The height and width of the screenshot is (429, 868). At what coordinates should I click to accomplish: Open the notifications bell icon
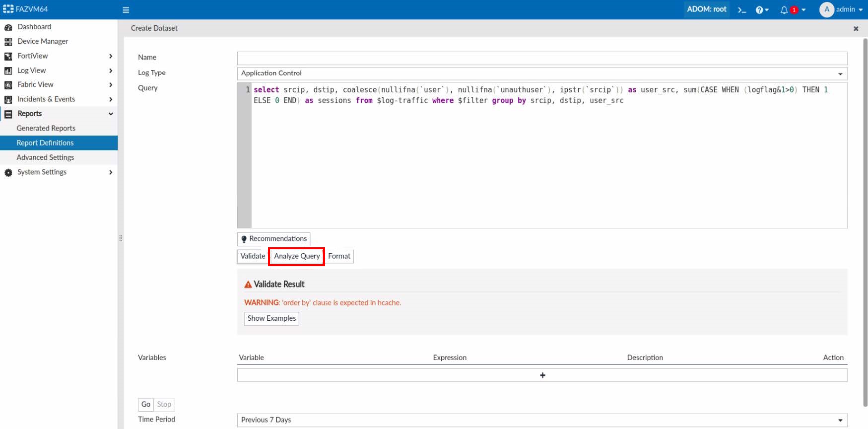coord(784,10)
